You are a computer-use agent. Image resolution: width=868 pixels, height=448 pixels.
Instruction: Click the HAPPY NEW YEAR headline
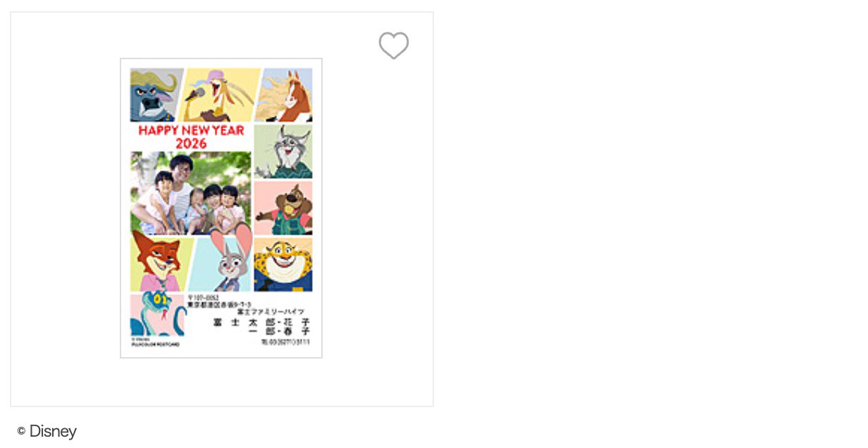(x=191, y=130)
